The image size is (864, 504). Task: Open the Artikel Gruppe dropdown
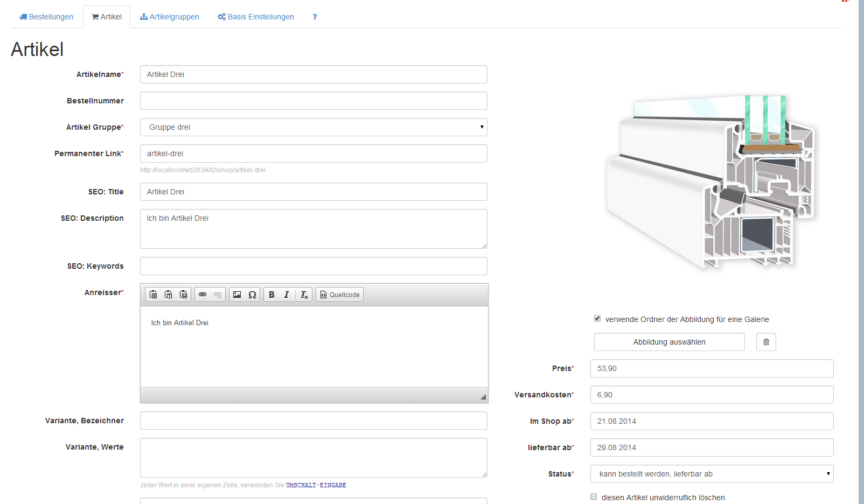pyautogui.click(x=313, y=127)
